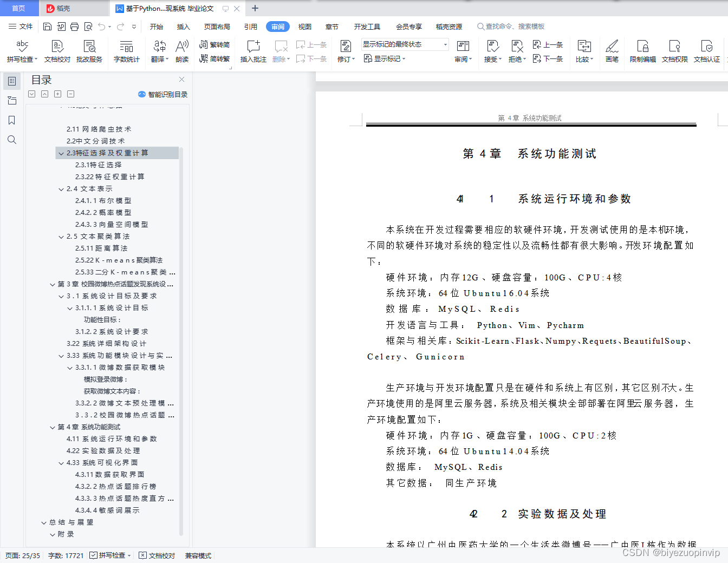Open the 文件 menu
The height and width of the screenshot is (563, 728).
(21, 26)
